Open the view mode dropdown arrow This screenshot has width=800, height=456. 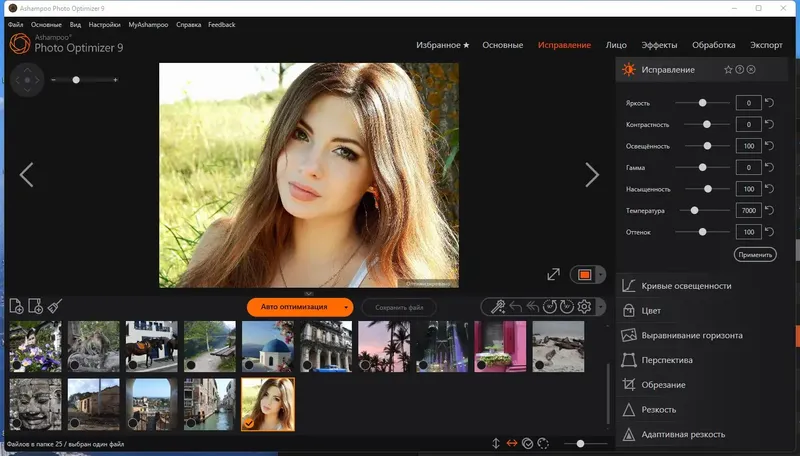[601, 275]
